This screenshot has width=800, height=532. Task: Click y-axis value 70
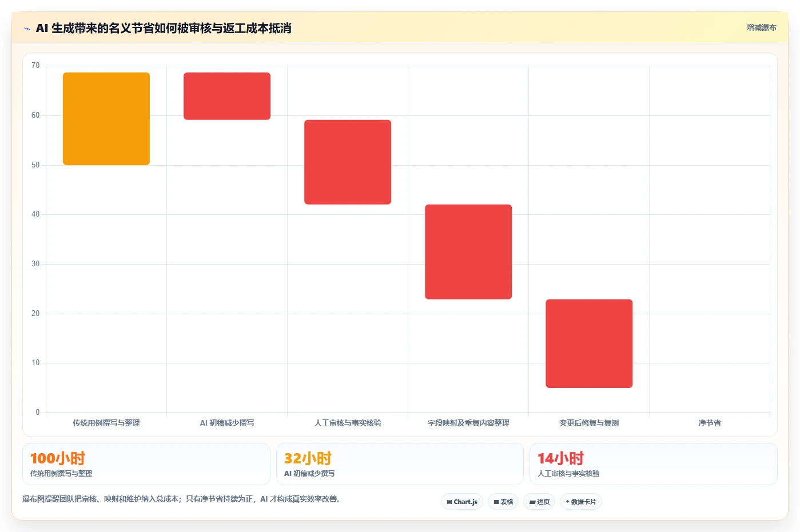(x=35, y=66)
